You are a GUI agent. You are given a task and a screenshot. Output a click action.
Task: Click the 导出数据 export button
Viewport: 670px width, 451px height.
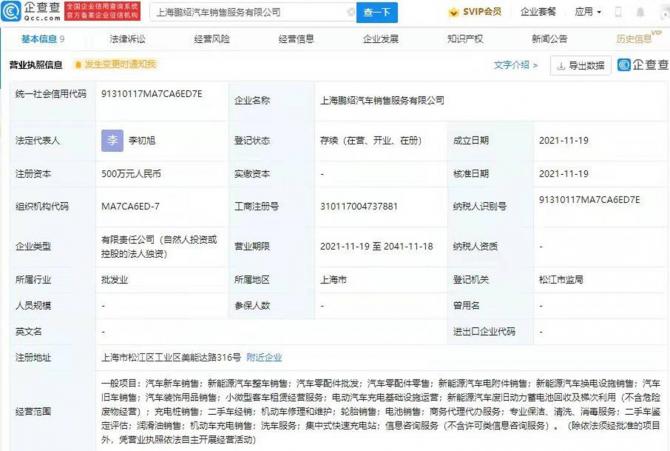580,65
